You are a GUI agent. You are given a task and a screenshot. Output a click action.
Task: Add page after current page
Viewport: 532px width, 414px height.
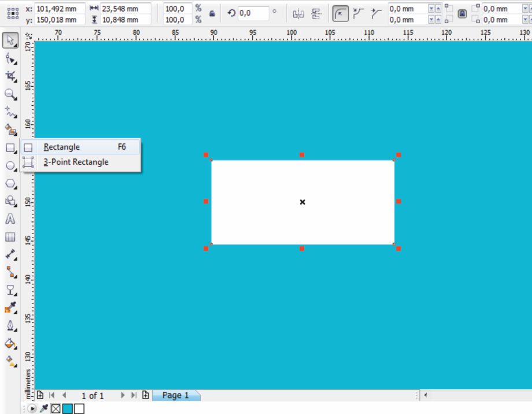click(146, 395)
